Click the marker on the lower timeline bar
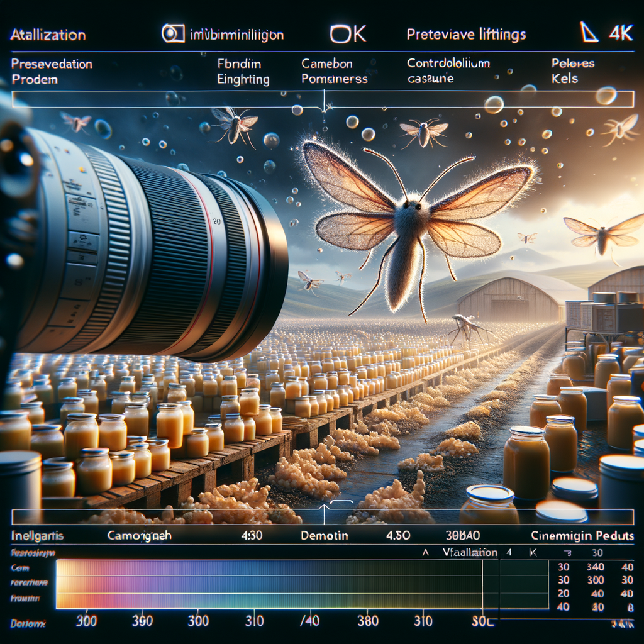The width and height of the screenshot is (644, 644). point(325,513)
